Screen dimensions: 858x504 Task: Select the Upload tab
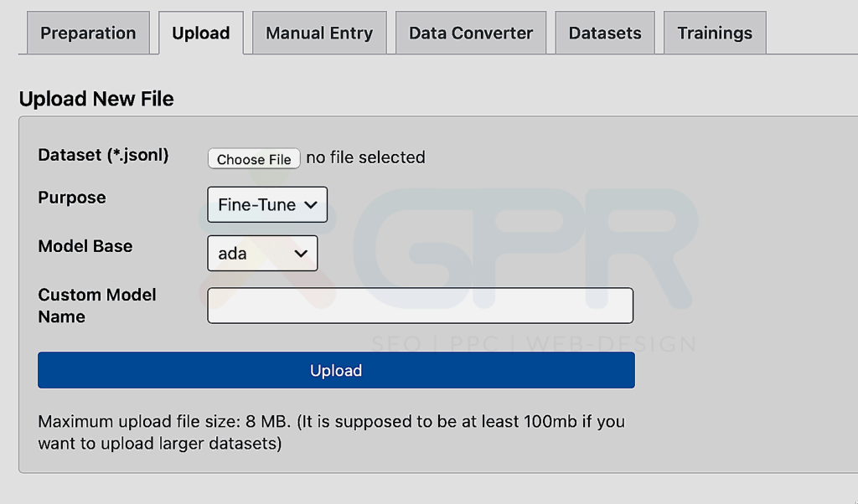tap(201, 33)
